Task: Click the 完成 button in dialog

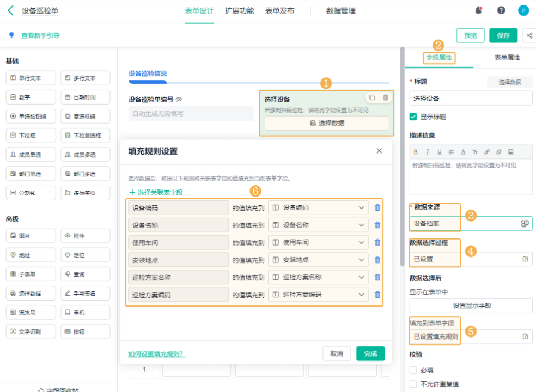Action: click(370, 353)
